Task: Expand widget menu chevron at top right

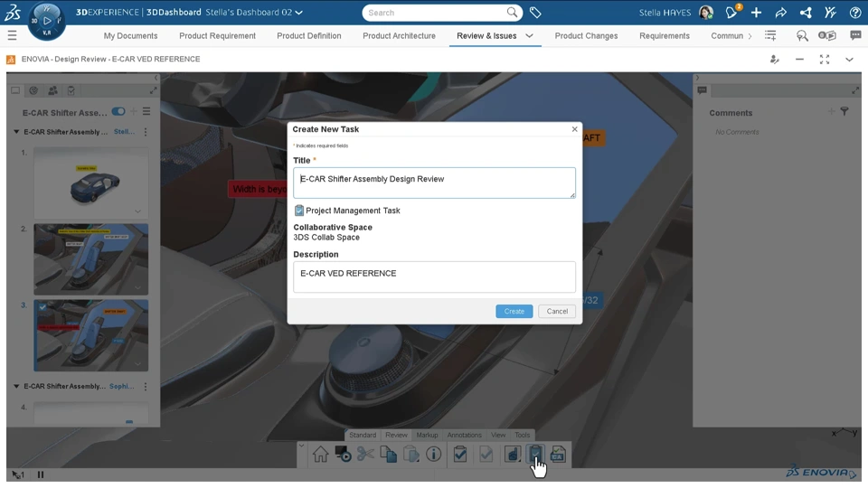Action: [849, 60]
